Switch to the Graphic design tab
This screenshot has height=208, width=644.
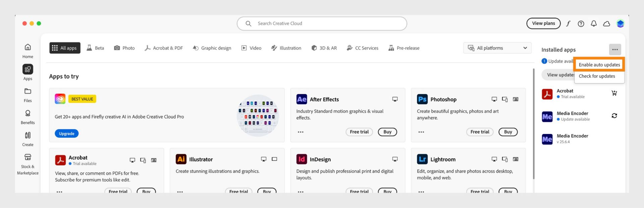pyautogui.click(x=212, y=48)
